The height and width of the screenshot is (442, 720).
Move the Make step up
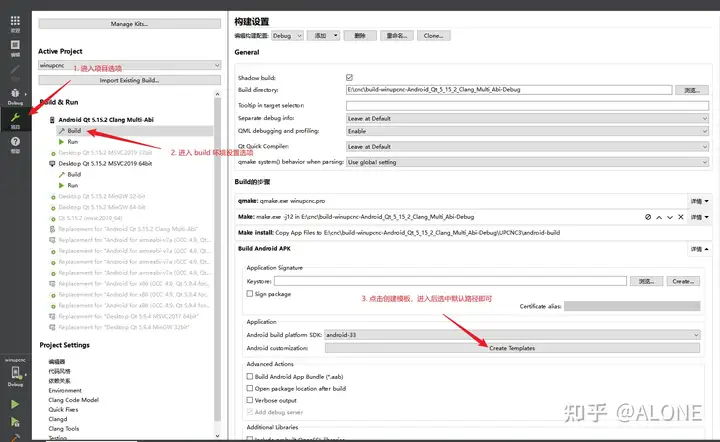click(659, 217)
